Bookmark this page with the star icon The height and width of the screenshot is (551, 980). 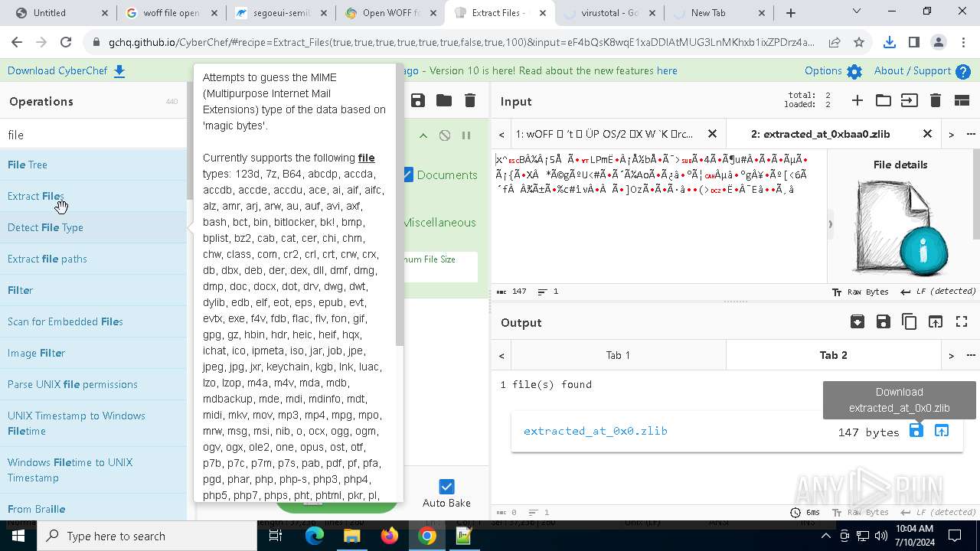coord(859,42)
